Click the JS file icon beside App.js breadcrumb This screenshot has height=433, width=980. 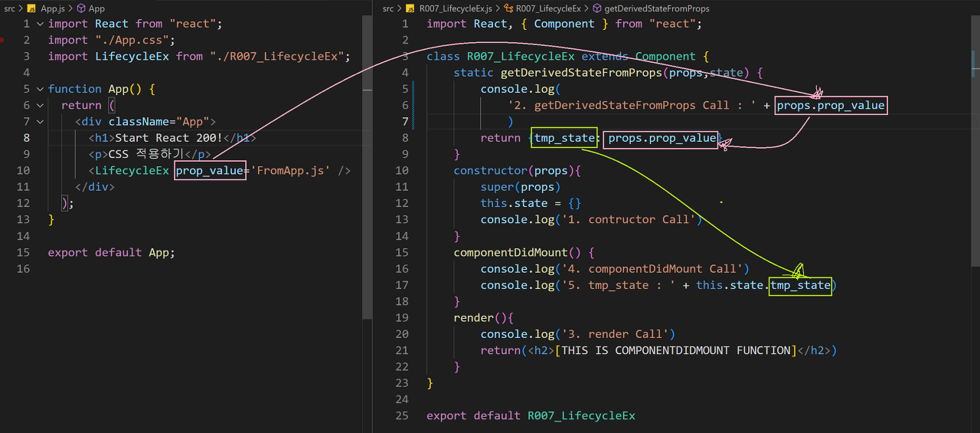tap(31, 8)
